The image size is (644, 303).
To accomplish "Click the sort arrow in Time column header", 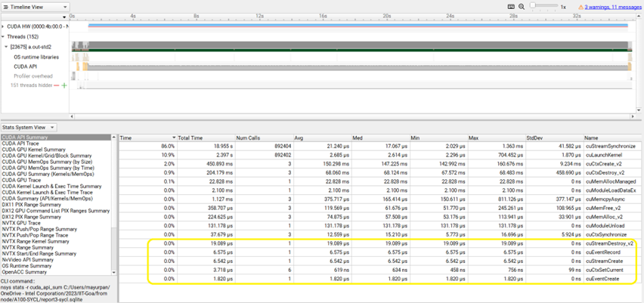I will pyautogui.click(x=172, y=138).
